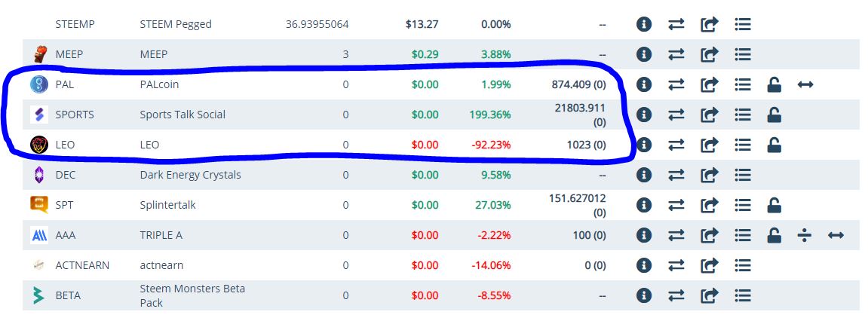
Task: Click the 874.409 (0) stake value
Action: tap(578, 84)
